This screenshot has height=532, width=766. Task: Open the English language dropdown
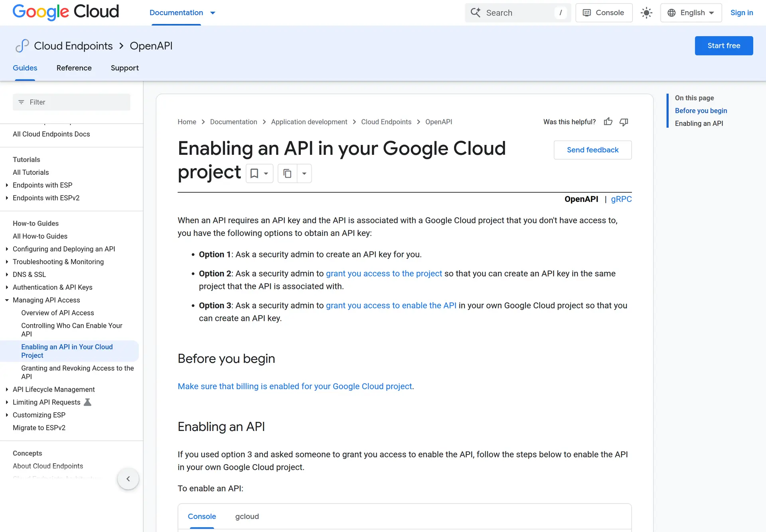coord(691,13)
